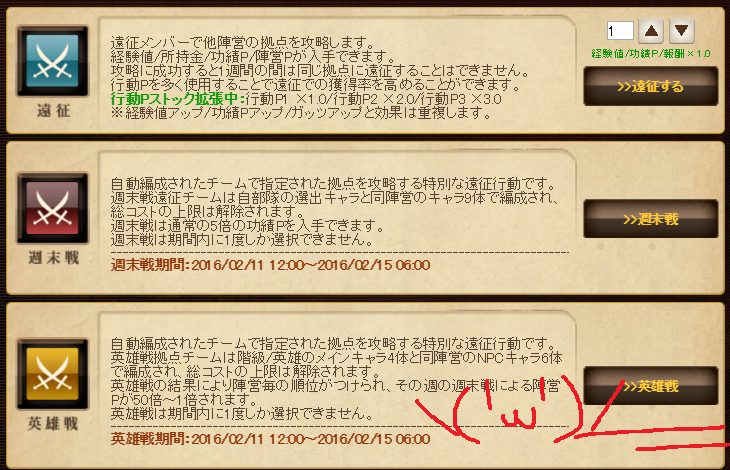Image resolution: width=730 pixels, height=470 pixels.
Task: Click the 遠征 label under the blue icon
Action: tap(54, 111)
